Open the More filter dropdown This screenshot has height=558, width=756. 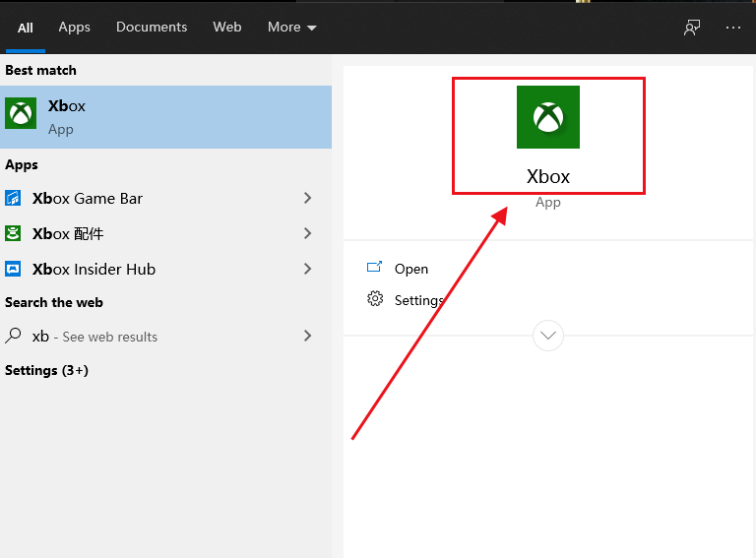point(292,28)
